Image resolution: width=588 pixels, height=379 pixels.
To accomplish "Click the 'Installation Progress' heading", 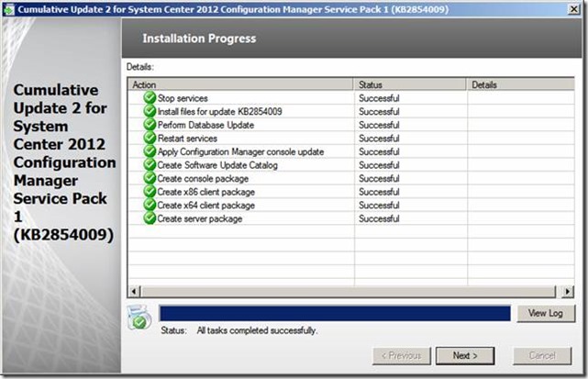I will (x=199, y=39).
